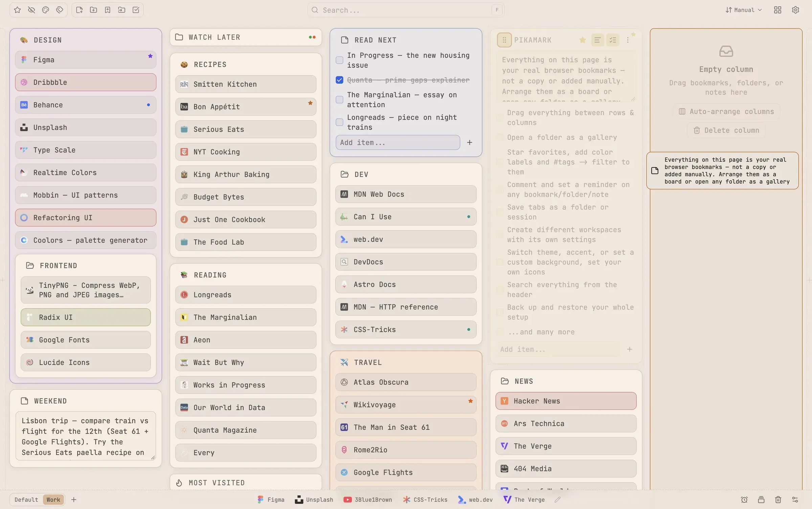812x509 pixels.
Task: Collapse the Recipes folder header
Action: click(x=246, y=64)
